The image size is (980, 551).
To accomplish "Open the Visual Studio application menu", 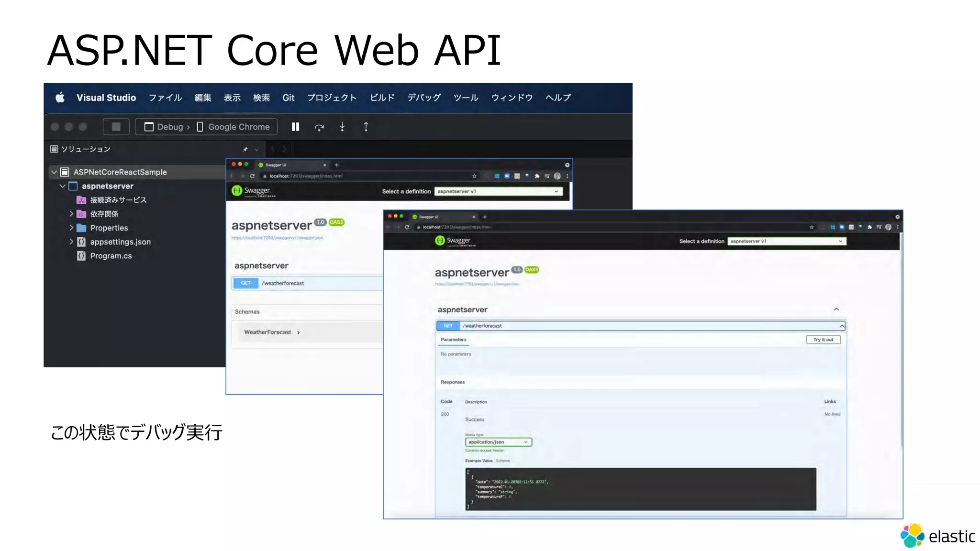I will 106,98.
